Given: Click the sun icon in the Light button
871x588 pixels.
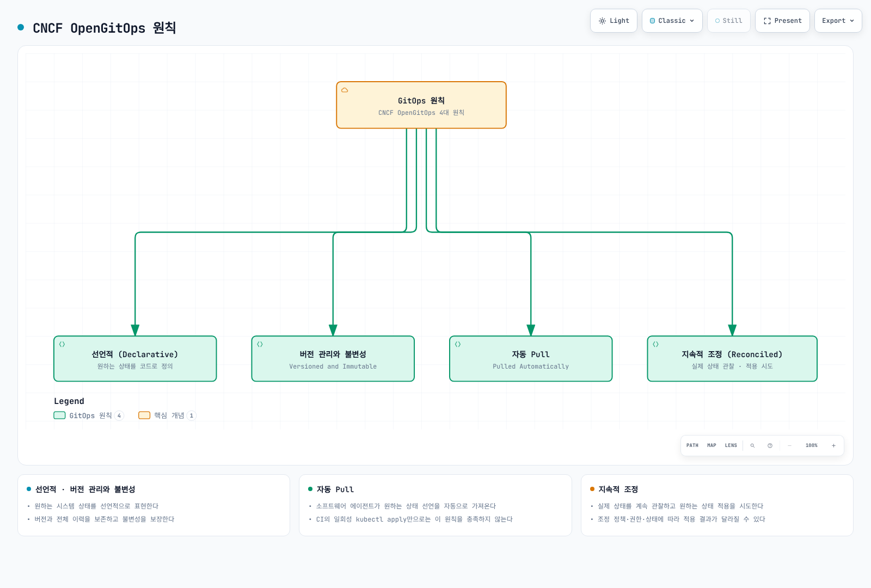Looking at the screenshot, I should pyautogui.click(x=602, y=21).
